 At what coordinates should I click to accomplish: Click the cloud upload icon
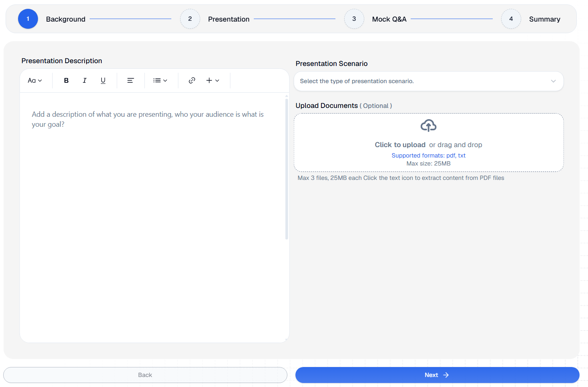click(428, 125)
